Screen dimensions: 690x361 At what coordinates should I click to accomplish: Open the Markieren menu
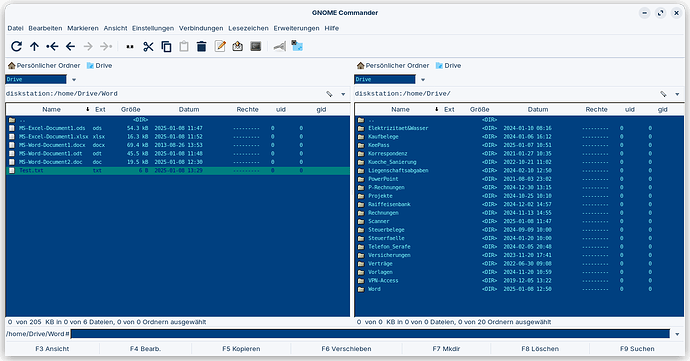(83, 28)
